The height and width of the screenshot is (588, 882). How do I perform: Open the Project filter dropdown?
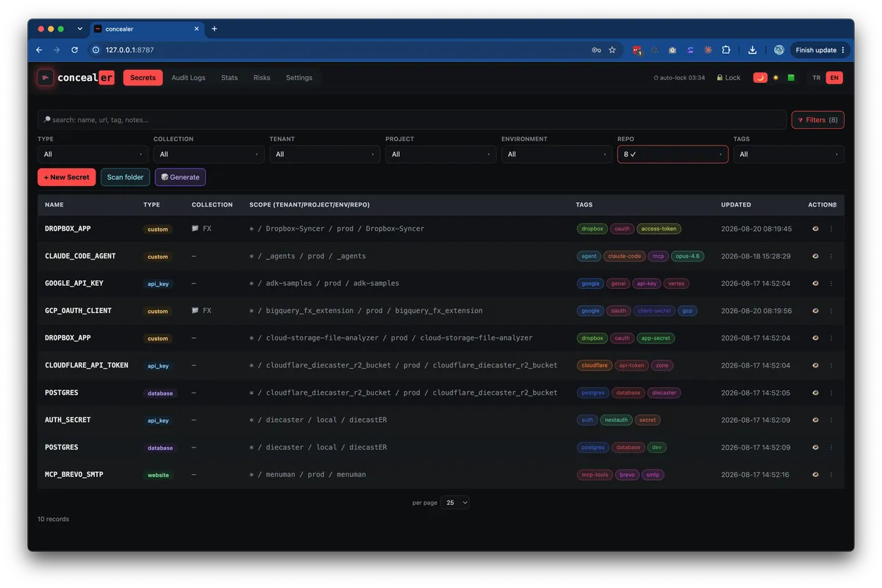[441, 154]
